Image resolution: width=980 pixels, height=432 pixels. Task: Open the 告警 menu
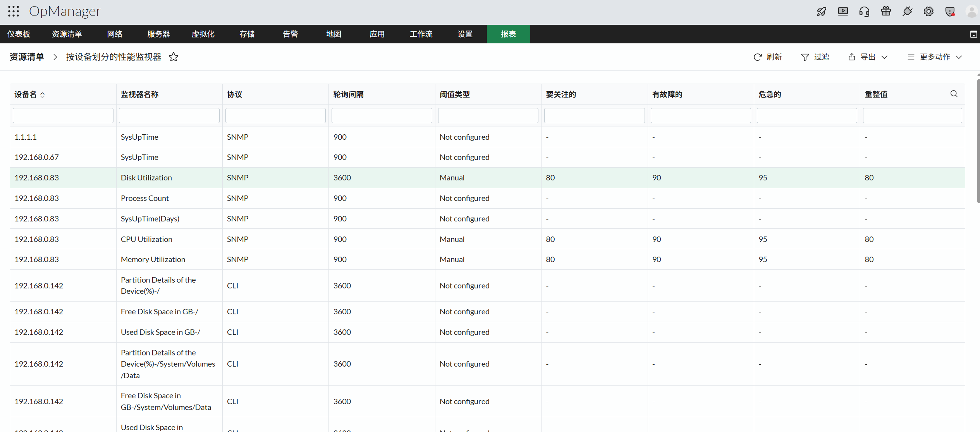coord(291,34)
